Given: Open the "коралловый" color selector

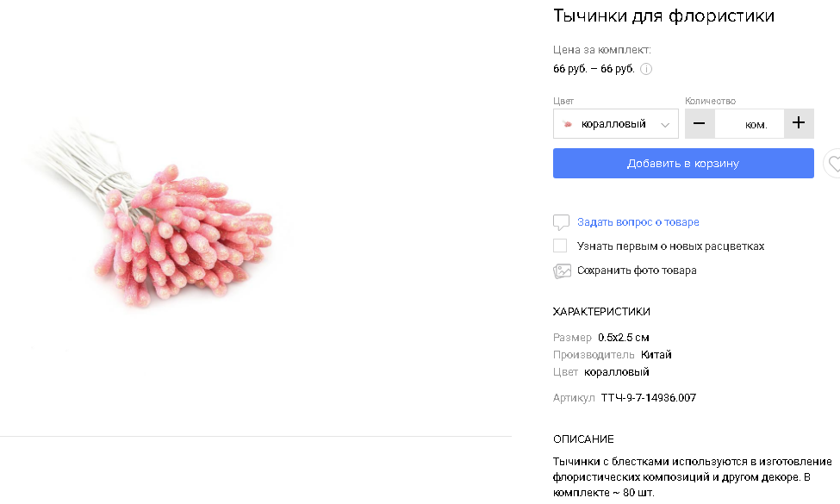Looking at the screenshot, I should [615, 124].
